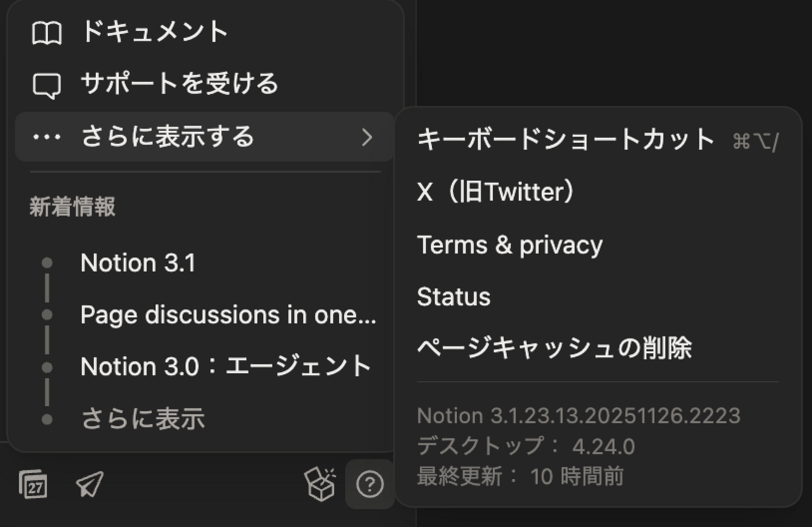Open キーボードショートカット
The image size is (812, 527).
pyautogui.click(x=565, y=139)
